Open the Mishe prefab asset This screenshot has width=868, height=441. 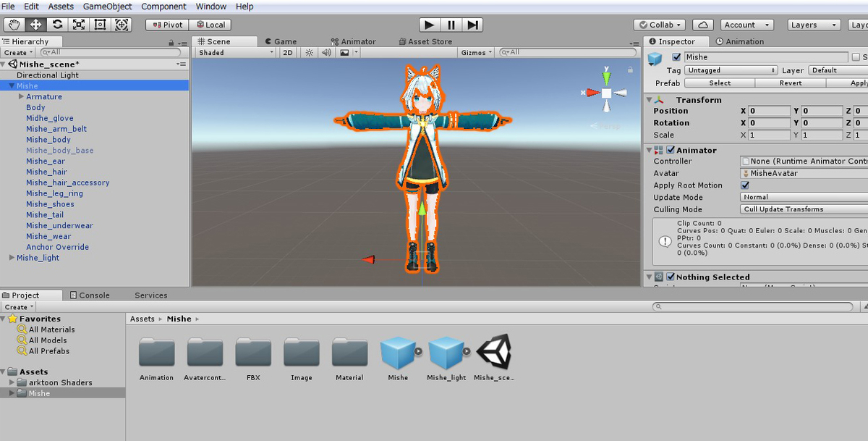398,353
